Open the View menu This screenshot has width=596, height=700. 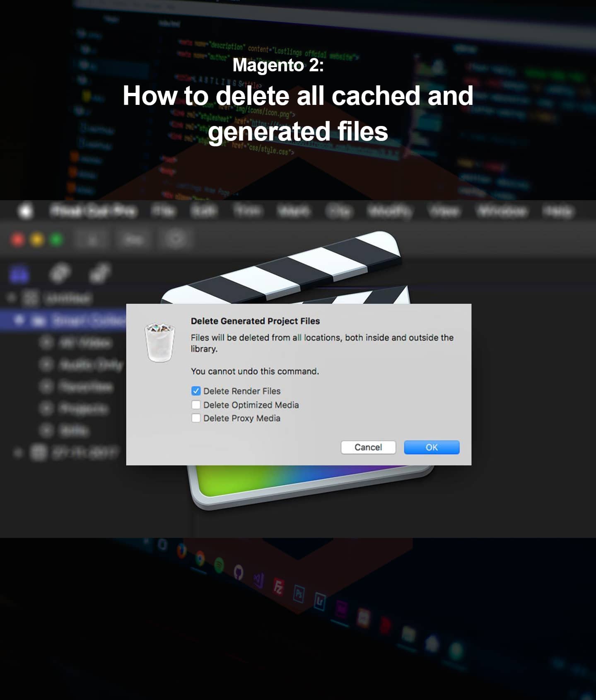click(444, 211)
